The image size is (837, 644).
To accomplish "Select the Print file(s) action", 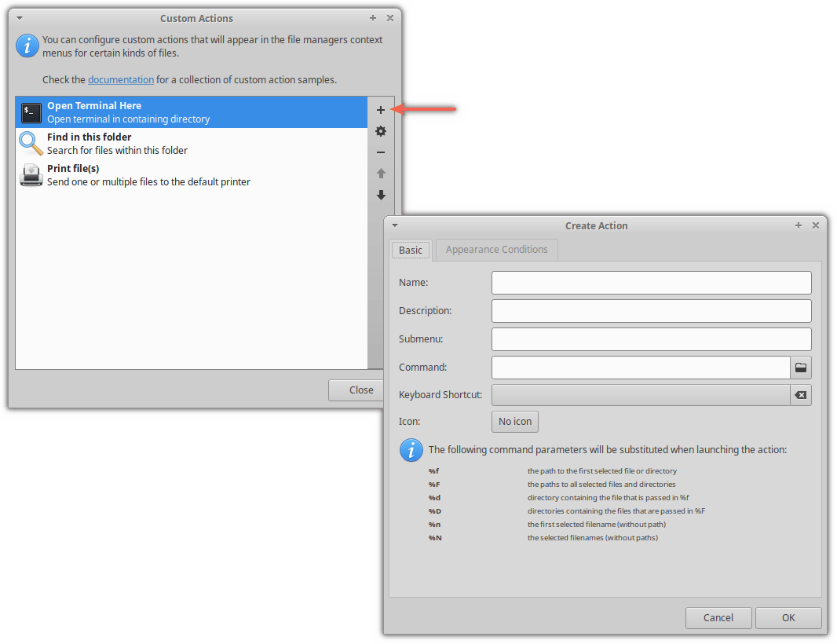I will coord(73,175).
